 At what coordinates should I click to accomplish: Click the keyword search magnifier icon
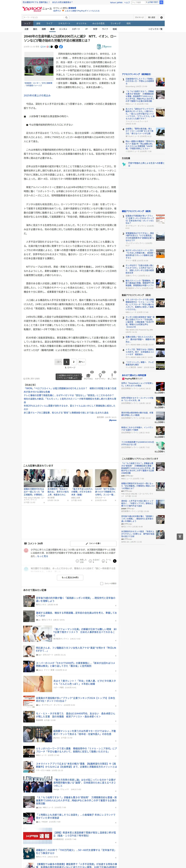(x=66, y=17)
